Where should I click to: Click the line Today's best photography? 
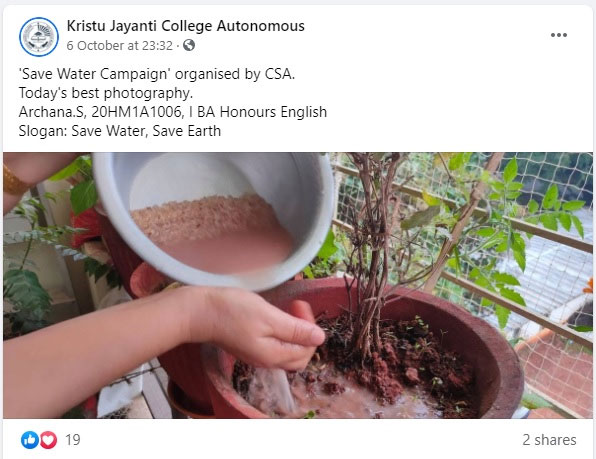pos(106,93)
